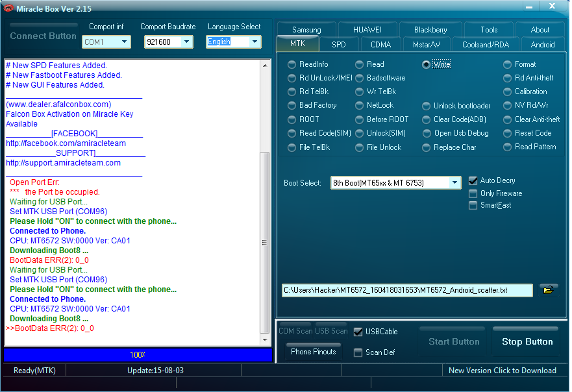Screen dimensions: 572x392
Task: Click the scatter file path field
Action: click(407, 290)
